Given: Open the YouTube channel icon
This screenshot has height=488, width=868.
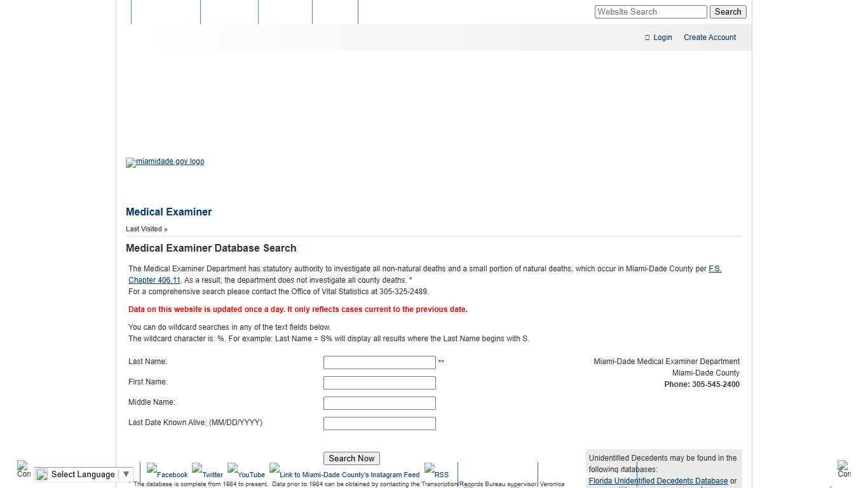Looking at the screenshot, I should 246,473.
